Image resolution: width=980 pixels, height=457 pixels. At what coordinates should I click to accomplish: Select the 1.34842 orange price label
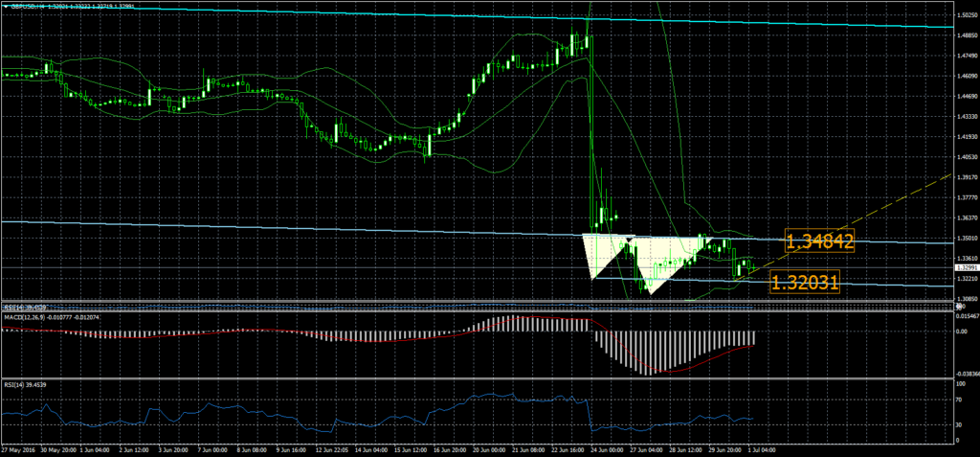(818, 240)
